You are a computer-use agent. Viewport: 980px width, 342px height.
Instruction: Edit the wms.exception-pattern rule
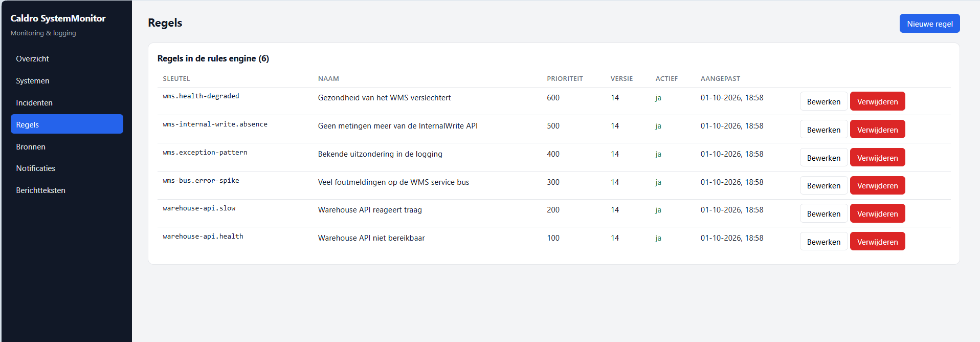[823, 158]
